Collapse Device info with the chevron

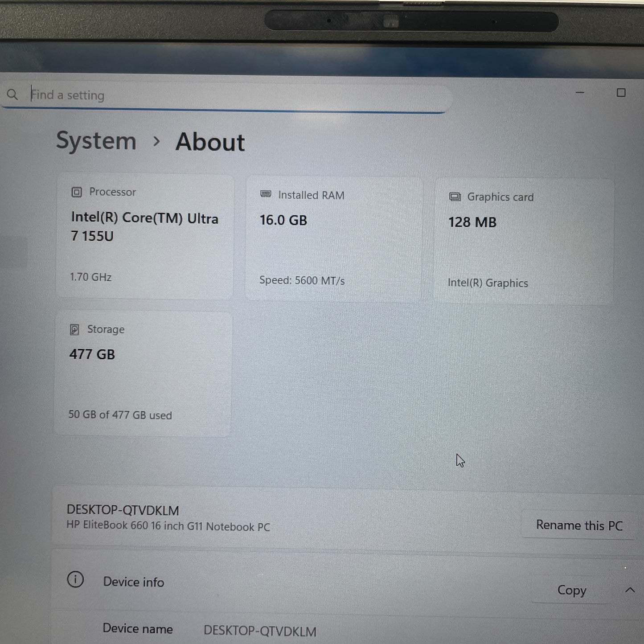click(x=630, y=590)
